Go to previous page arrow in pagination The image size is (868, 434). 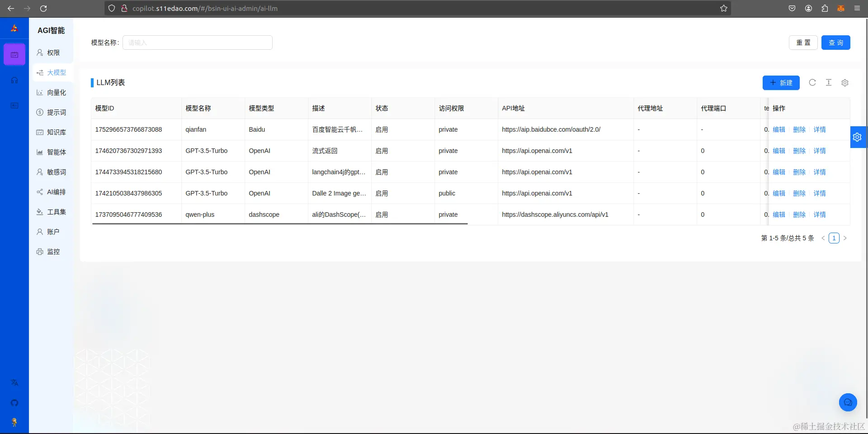(823, 238)
